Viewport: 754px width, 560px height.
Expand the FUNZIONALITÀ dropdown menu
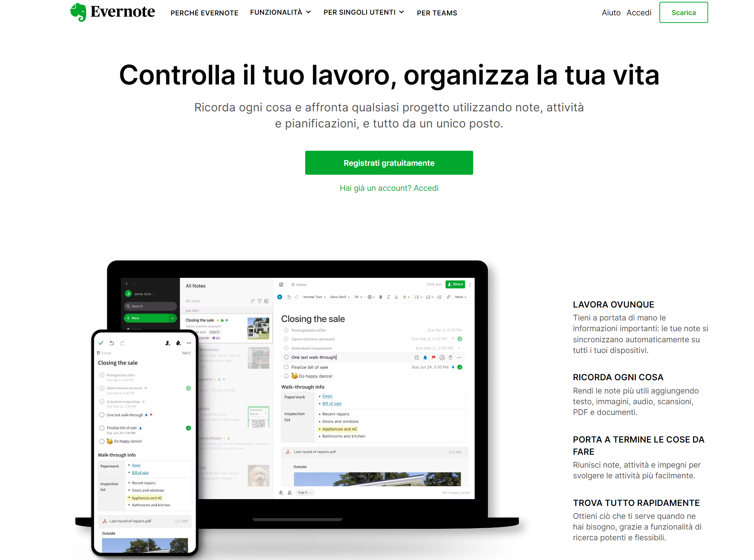(x=280, y=12)
